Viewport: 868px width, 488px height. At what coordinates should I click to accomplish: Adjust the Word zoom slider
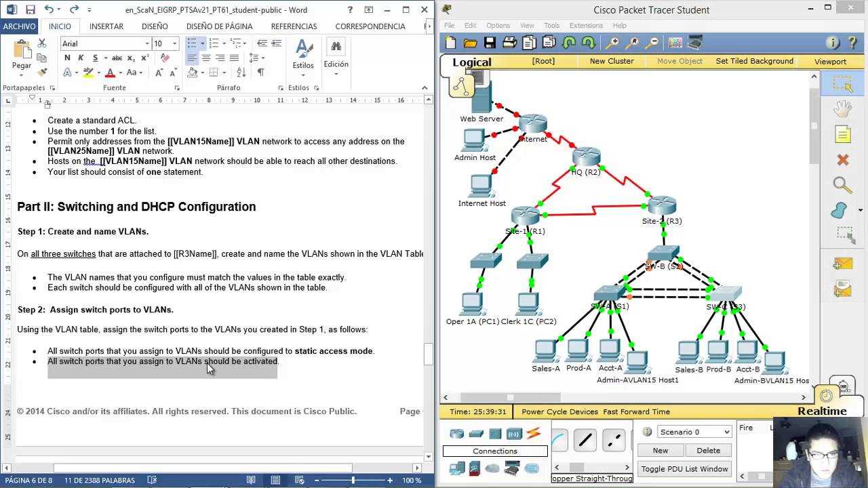353,481
